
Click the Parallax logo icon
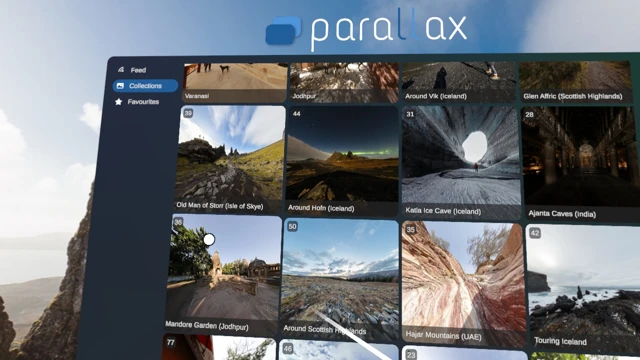(283, 30)
